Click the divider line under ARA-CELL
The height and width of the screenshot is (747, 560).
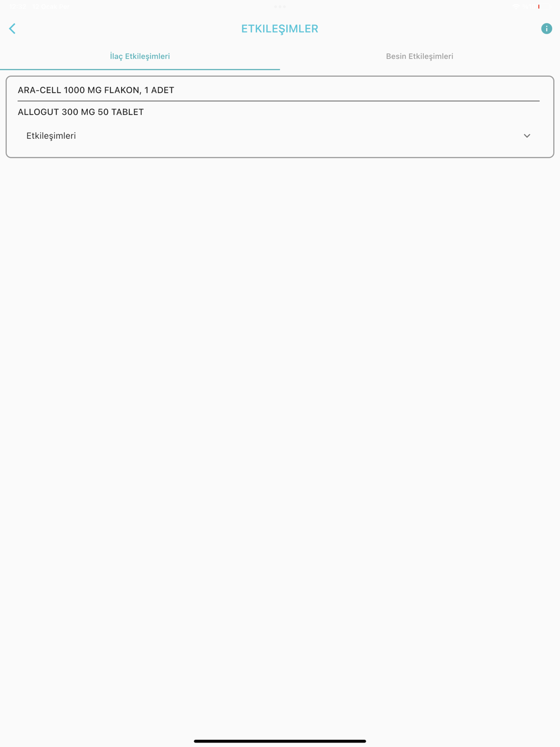point(278,101)
